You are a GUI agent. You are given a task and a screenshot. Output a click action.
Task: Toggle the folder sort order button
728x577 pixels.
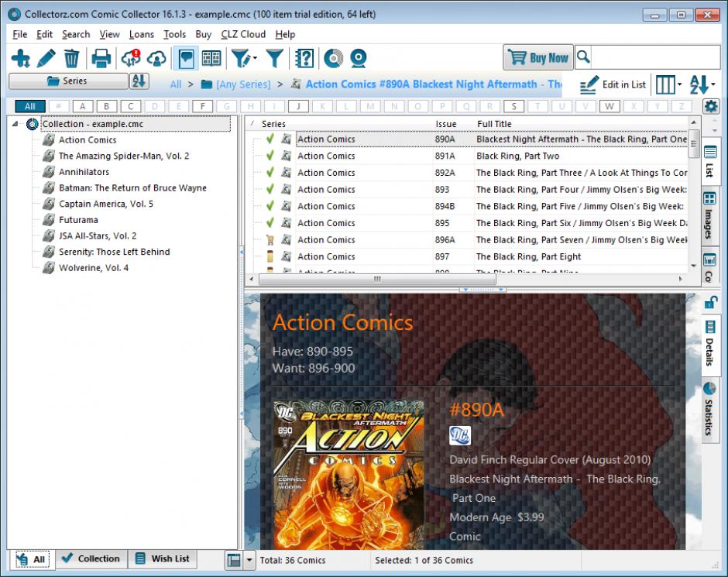139,81
